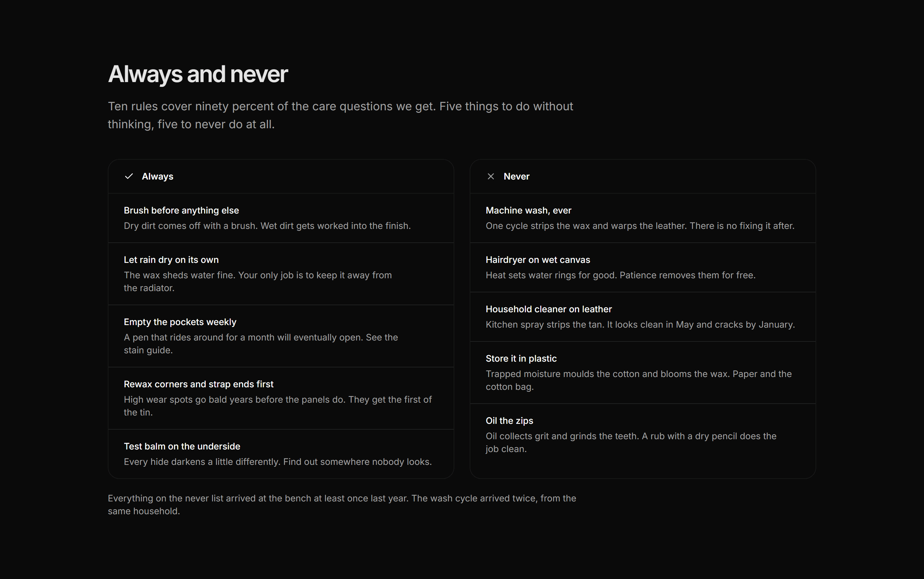Click the checkmark icon beside Always
The width and height of the screenshot is (924, 579).
pyautogui.click(x=129, y=176)
